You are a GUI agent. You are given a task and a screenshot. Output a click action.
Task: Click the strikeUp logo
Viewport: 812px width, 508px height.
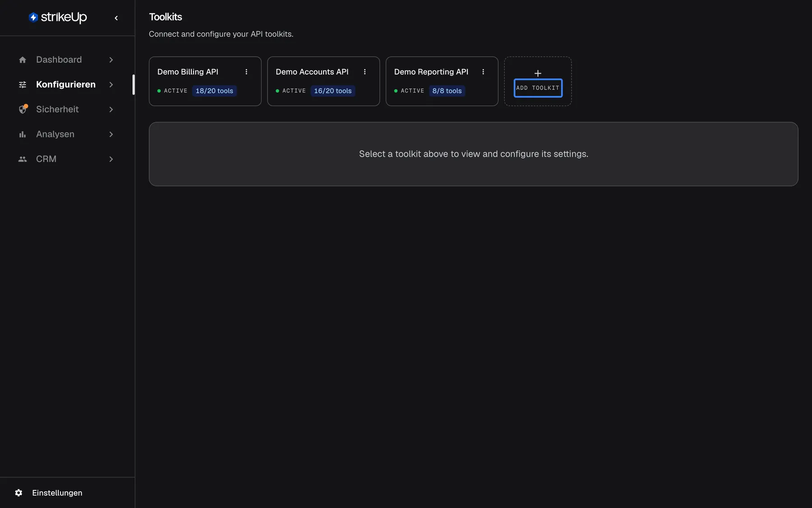[x=58, y=17]
